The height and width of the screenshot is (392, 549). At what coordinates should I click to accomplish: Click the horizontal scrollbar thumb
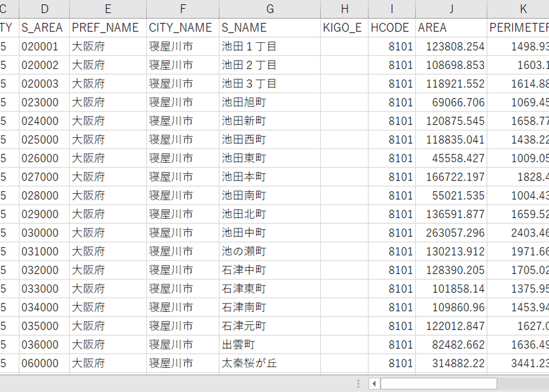[438, 384]
